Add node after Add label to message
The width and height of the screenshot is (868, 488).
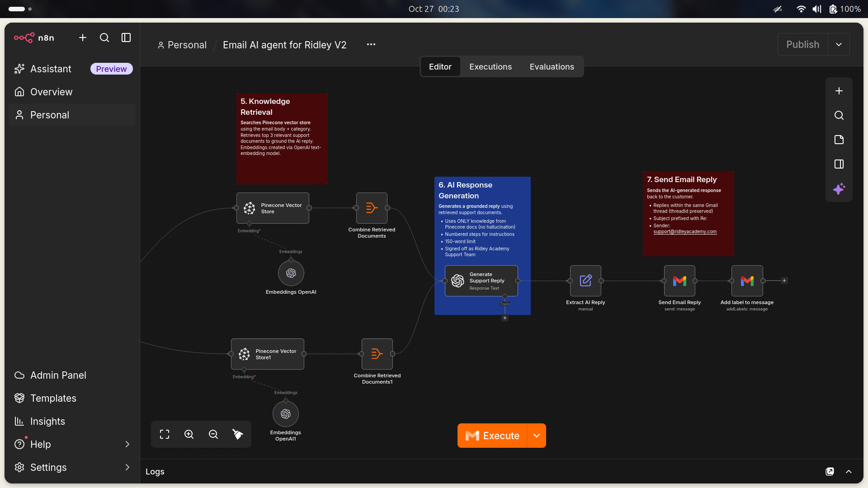[784, 281]
